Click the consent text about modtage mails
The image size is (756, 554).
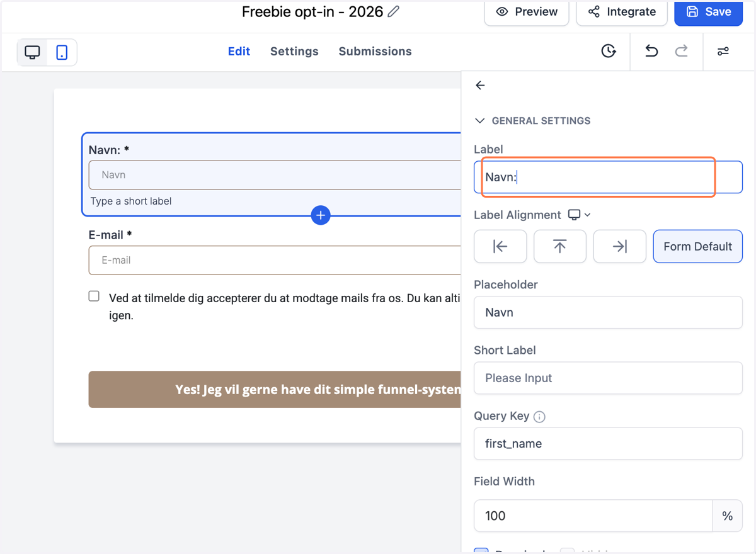[x=285, y=307]
